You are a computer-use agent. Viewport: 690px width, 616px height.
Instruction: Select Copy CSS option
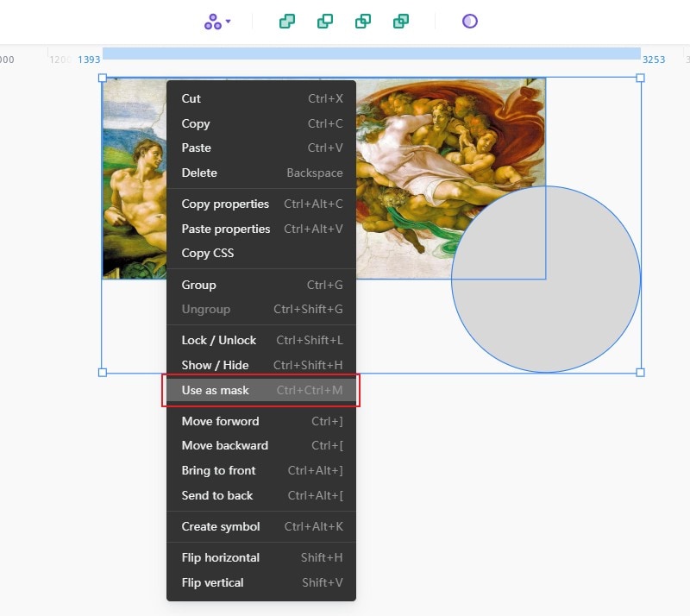261,253
